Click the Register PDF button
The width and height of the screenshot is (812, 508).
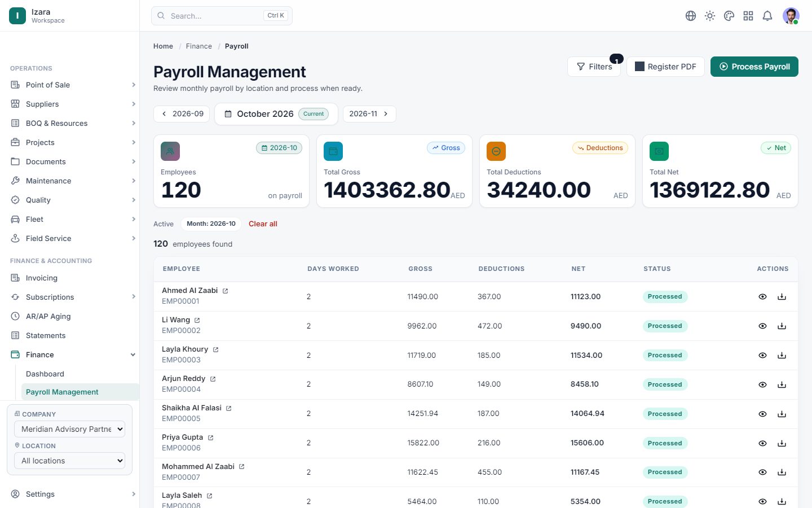[x=665, y=67]
